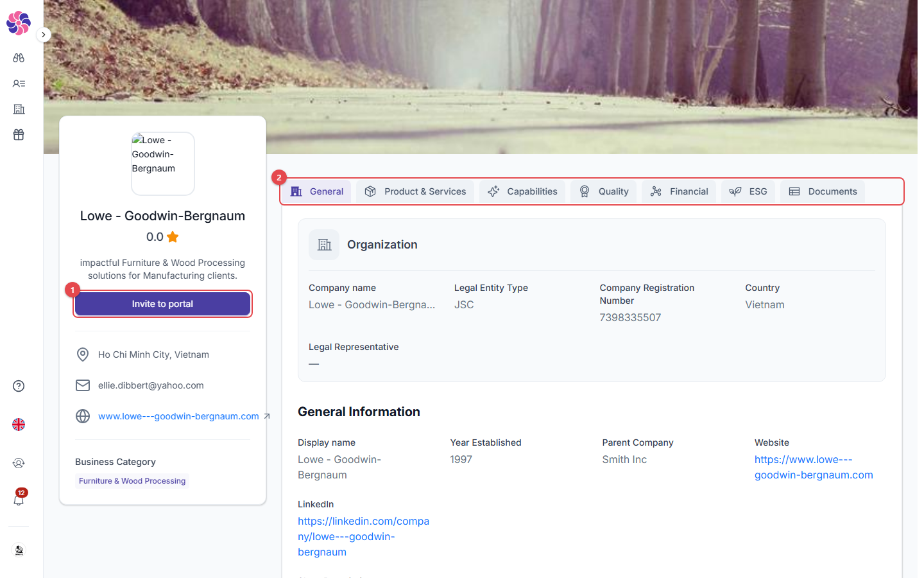Click the registration number 7398335507

coord(630,317)
